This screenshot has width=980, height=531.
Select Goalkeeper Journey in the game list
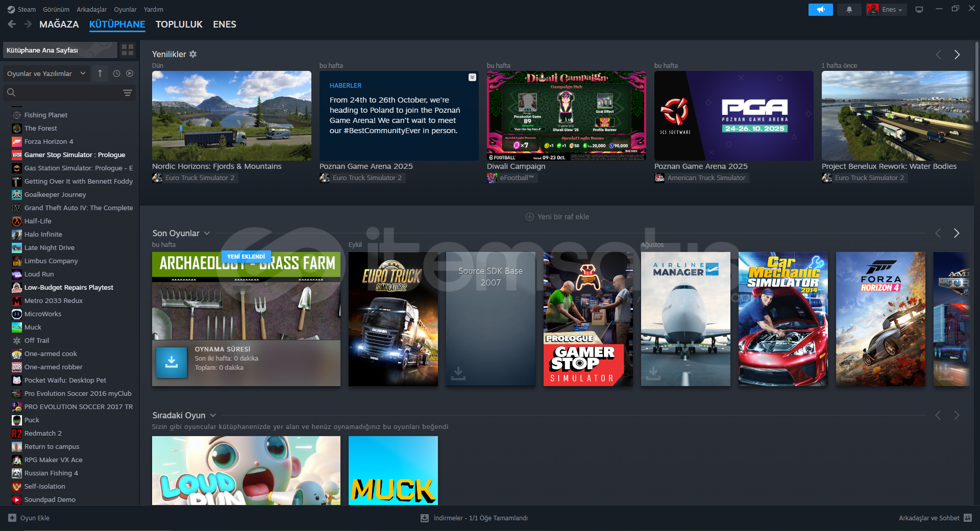[x=55, y=194]
